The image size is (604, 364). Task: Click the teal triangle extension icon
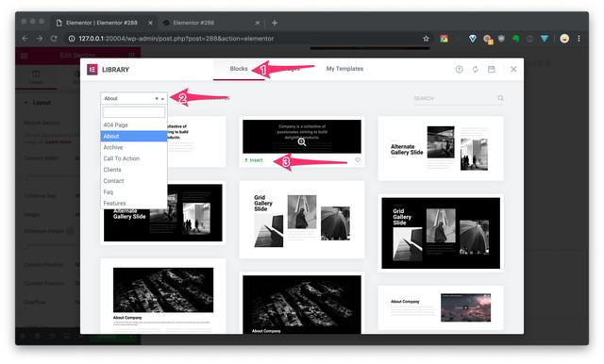coord(545,39)
